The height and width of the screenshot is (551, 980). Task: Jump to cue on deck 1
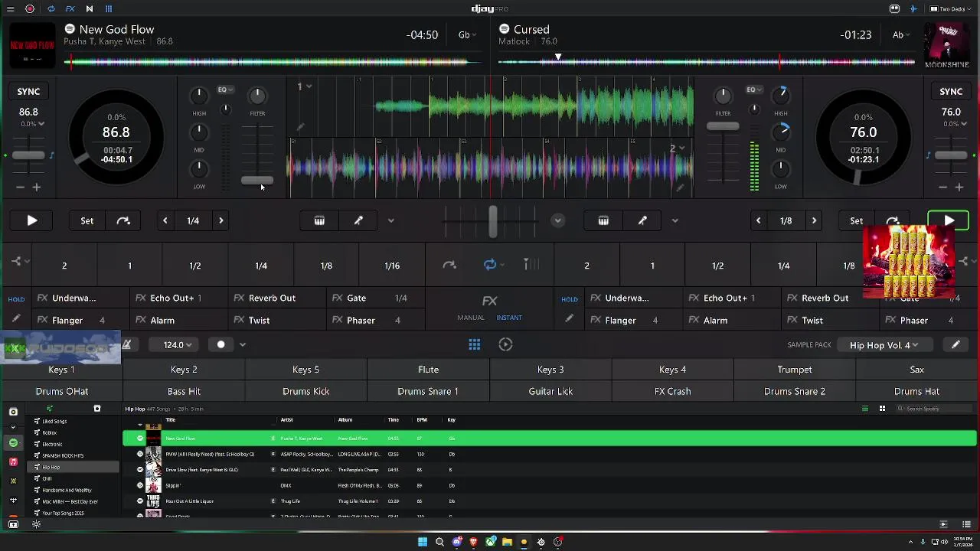123,220
